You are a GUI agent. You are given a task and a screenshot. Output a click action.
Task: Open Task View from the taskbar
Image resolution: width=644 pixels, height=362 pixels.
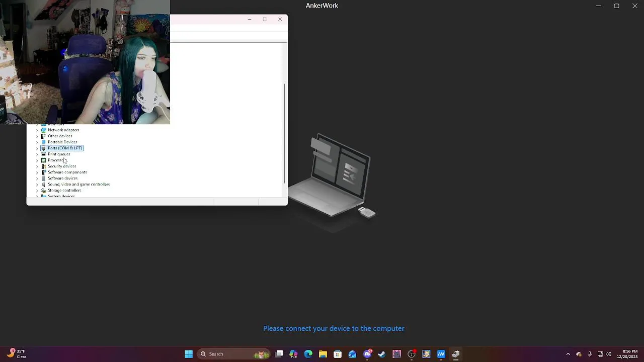pyautogui.click(x=279, y=354)
